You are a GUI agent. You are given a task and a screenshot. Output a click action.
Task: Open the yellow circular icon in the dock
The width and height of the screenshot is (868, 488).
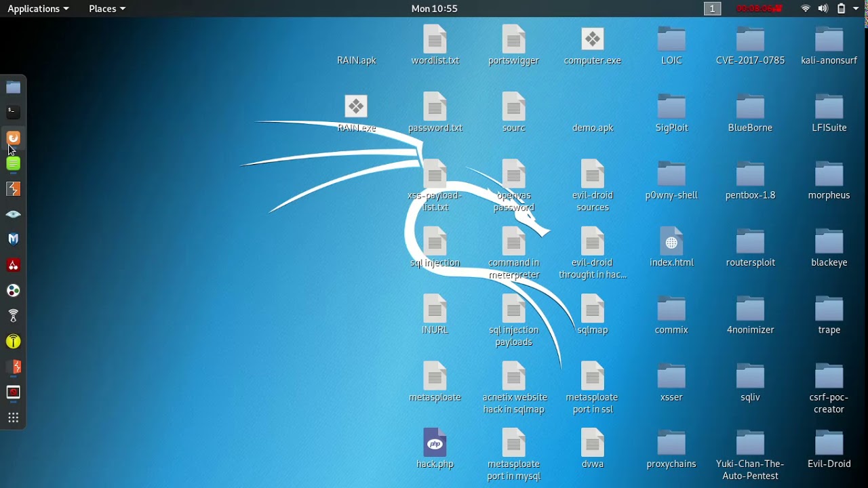(14, 342)
